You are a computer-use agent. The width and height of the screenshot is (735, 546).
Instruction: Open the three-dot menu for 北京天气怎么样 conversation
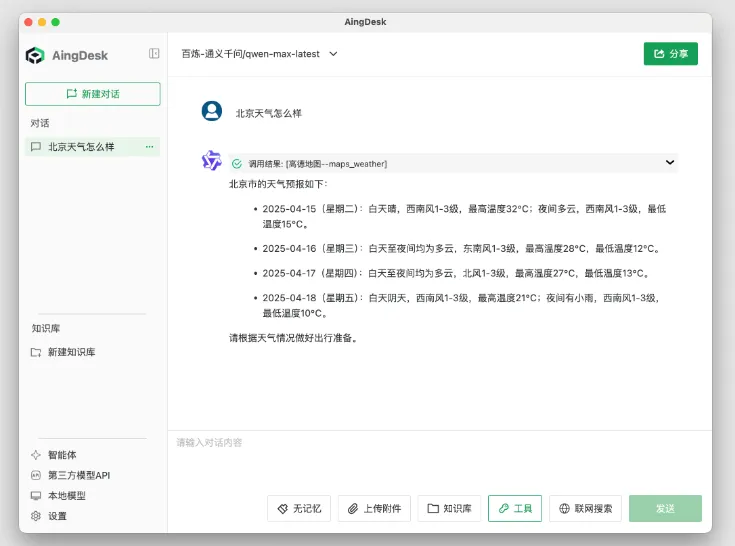point(150,147)
